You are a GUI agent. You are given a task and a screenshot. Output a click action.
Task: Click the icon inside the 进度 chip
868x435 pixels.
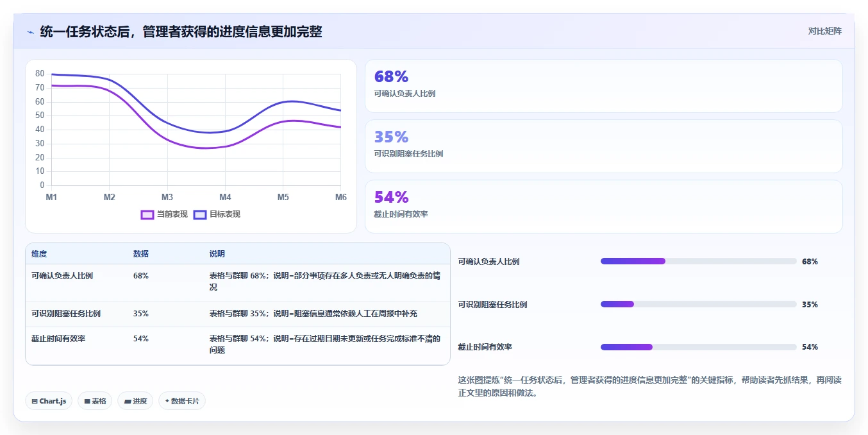pos(127,402)
